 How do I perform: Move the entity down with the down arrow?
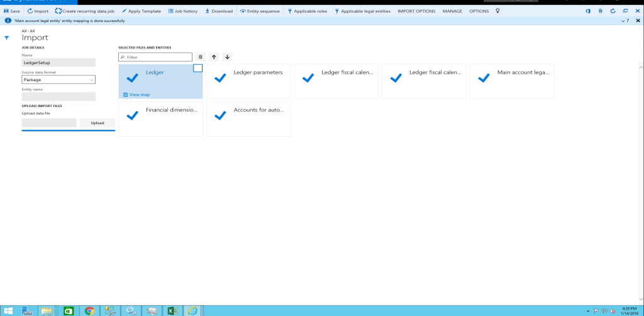click(227, 57)
